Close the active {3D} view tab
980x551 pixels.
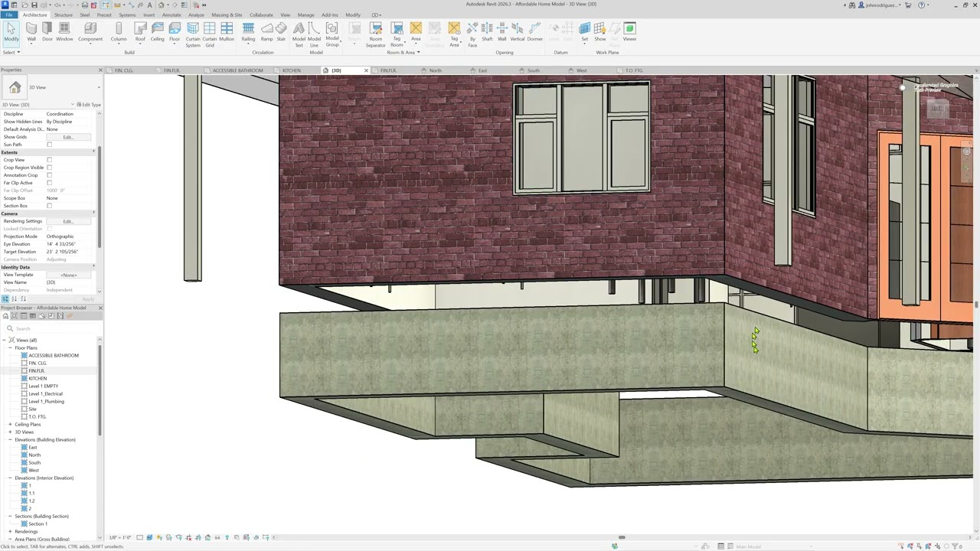pos(366,70)
